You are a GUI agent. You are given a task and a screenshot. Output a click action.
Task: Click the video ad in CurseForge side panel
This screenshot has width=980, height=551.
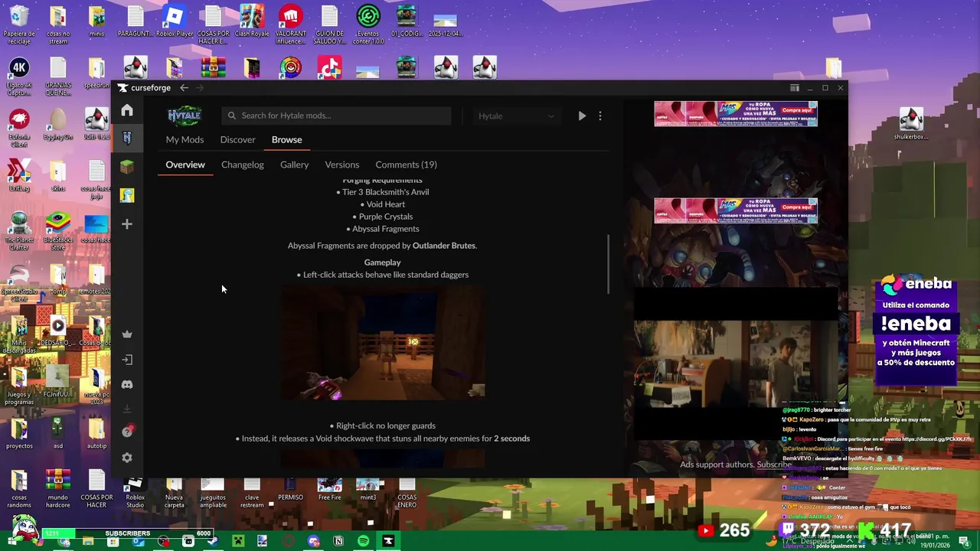coord(736,364)
